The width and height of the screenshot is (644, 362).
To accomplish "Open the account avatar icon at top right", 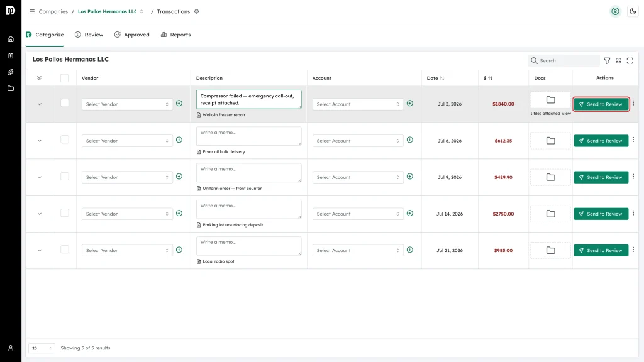I will coord(615,11).
